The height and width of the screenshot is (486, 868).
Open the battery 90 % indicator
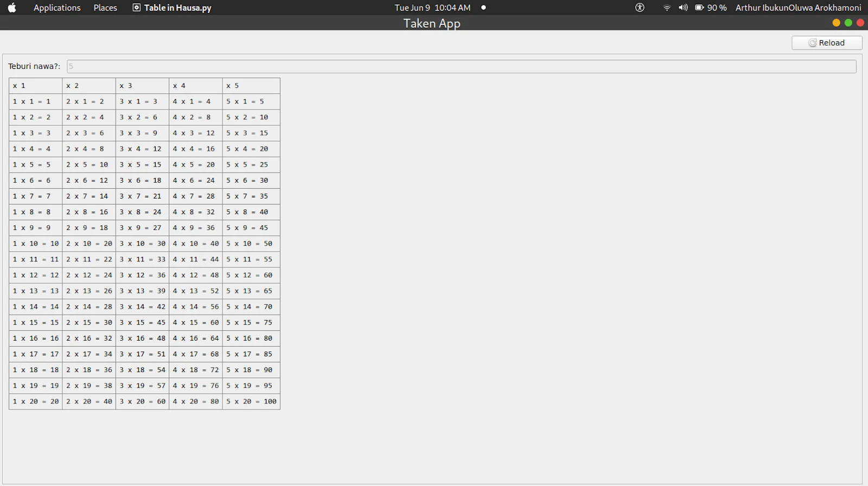click(711, 8)
